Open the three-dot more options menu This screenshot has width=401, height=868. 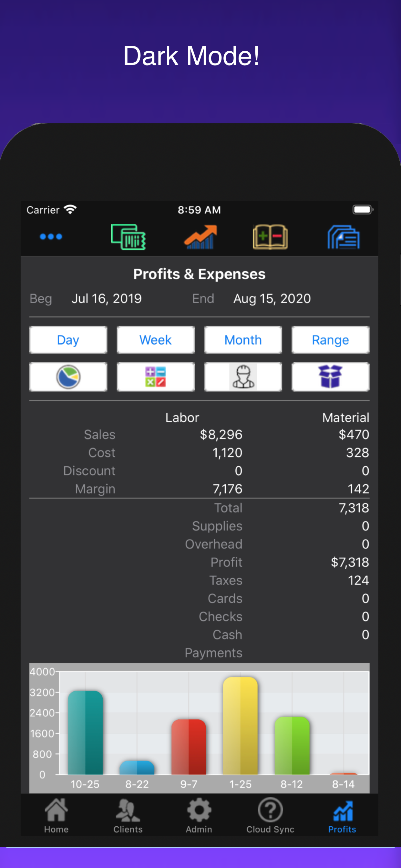[x=51, y=237]
